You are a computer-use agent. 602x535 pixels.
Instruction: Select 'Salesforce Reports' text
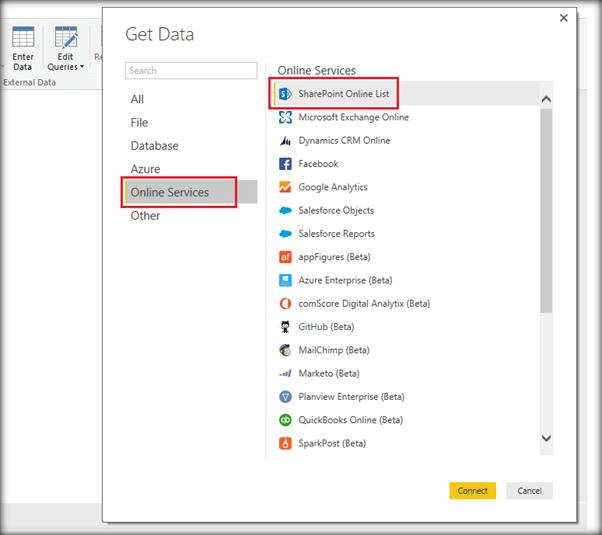(336, 234)
